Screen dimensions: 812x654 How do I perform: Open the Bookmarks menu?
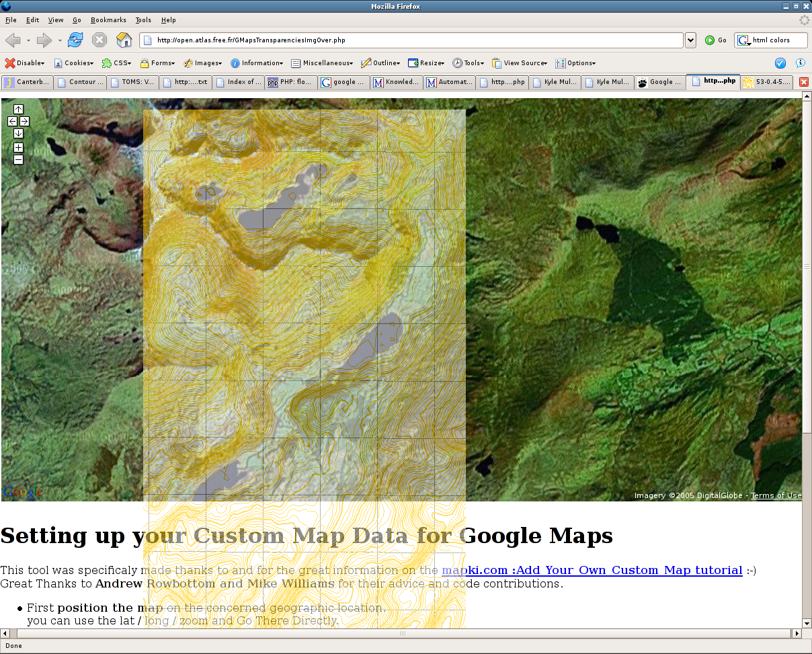click(x=108, y=20)
